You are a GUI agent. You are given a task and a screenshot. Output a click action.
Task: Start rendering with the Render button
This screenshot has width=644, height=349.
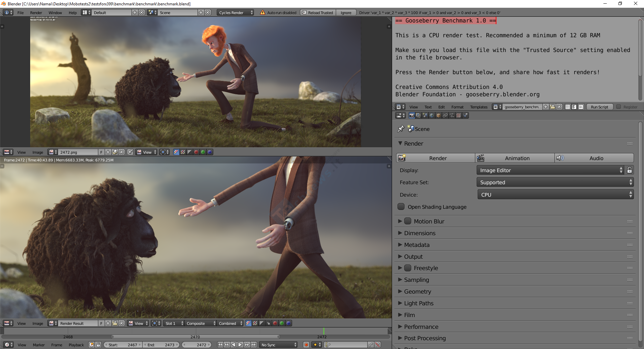point(436,158)
